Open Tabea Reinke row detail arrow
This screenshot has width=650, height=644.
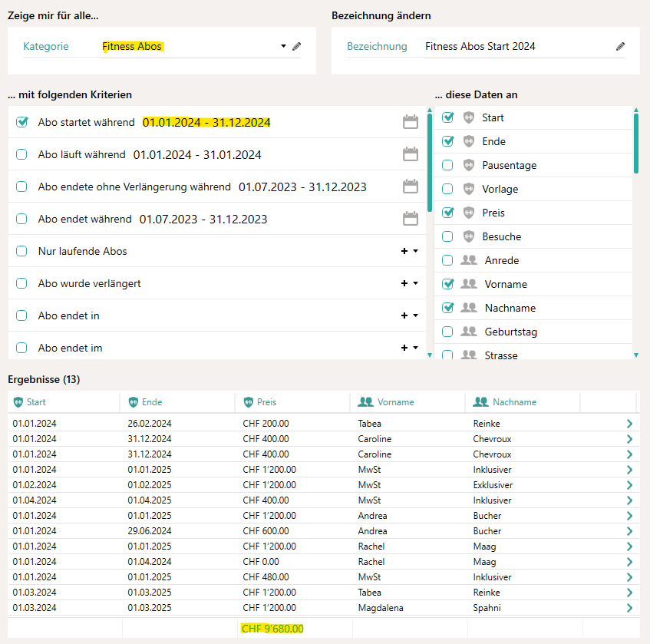click(x=629, y=424)
